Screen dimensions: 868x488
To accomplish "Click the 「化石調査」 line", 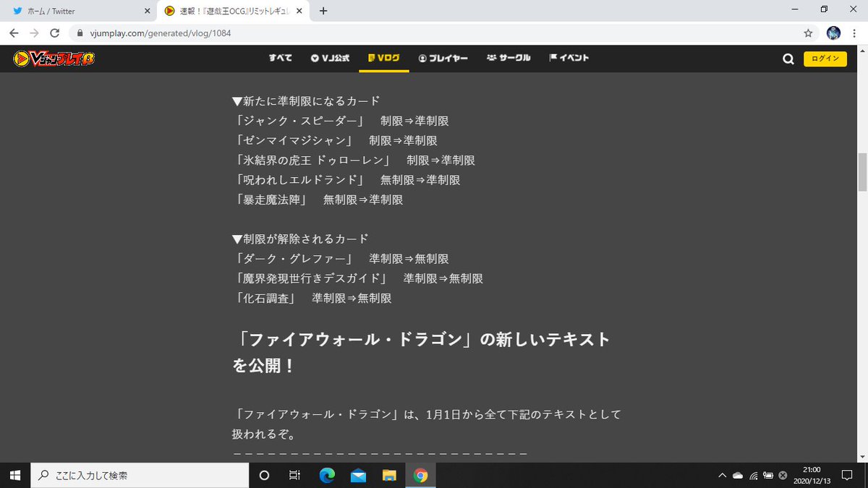I will point(313,297).
